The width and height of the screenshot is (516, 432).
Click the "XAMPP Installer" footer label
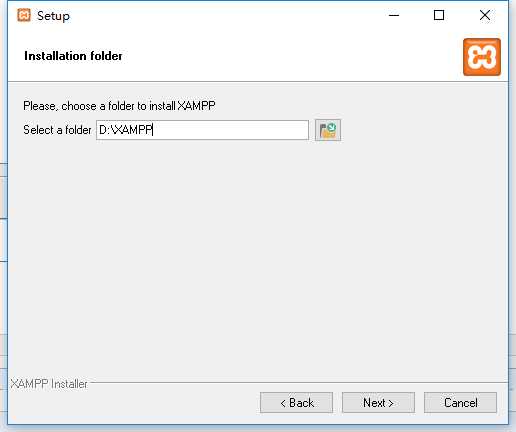[49, 384]
